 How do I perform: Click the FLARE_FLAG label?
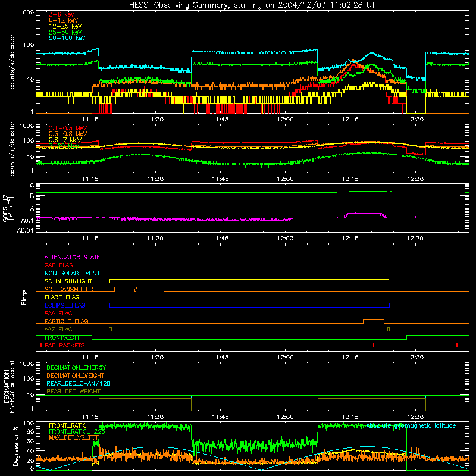click(62, 297)
